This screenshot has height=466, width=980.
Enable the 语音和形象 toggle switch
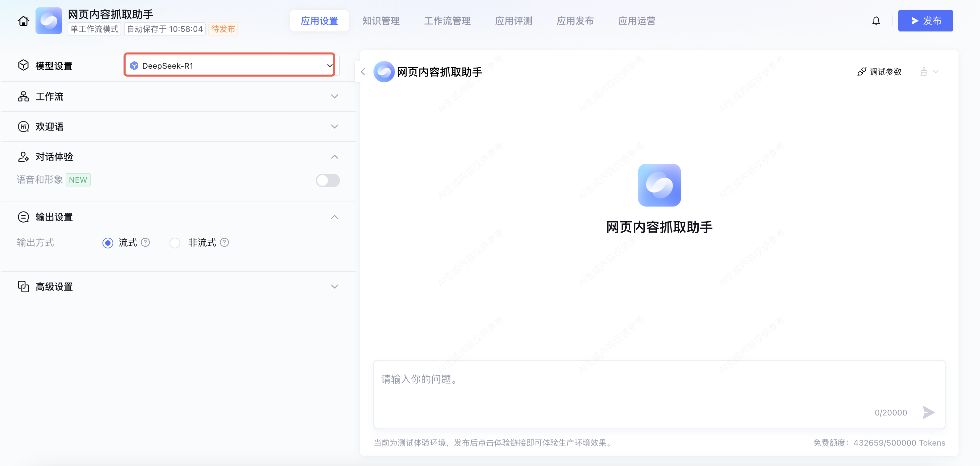pos(327,180)
